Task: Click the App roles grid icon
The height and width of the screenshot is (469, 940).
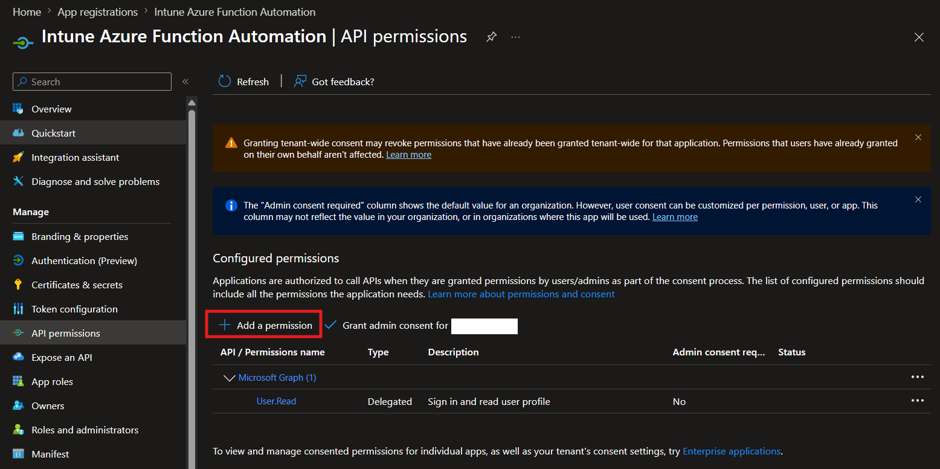Action: [x=19, y=381]
